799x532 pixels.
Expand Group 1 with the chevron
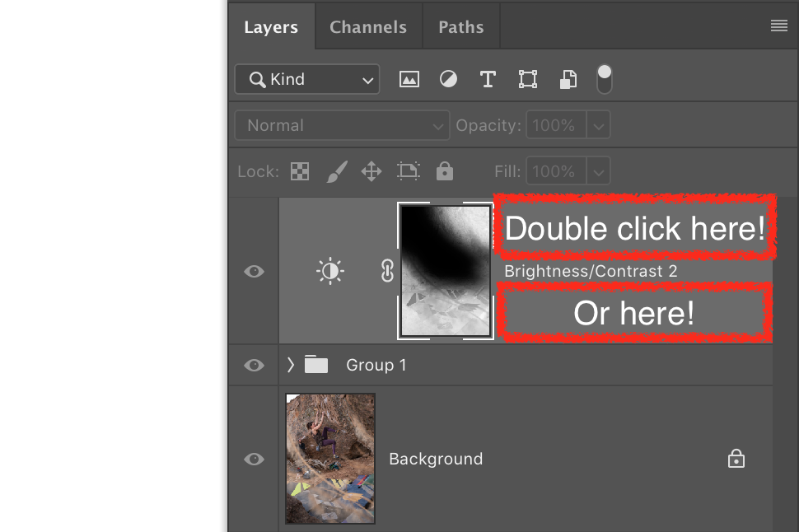(x=291, y=365)
